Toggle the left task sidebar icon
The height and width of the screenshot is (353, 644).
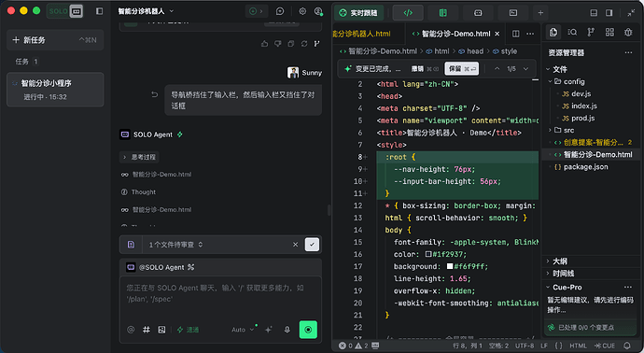99,11
